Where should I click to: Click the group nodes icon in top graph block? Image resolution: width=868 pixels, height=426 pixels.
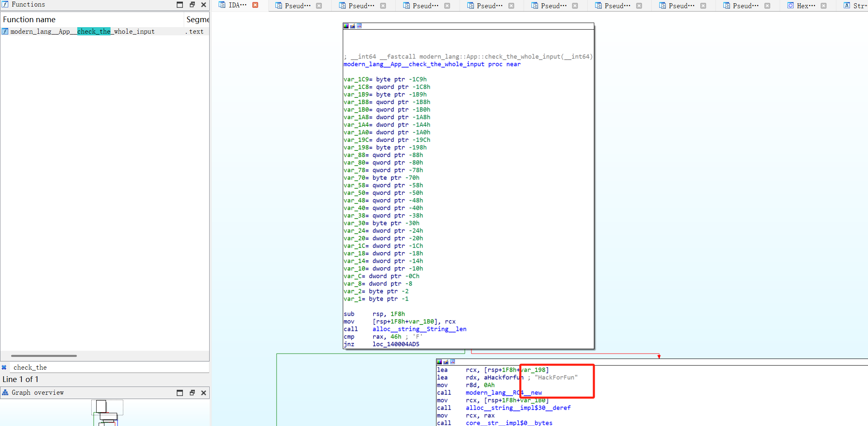(x=359, y=26)
